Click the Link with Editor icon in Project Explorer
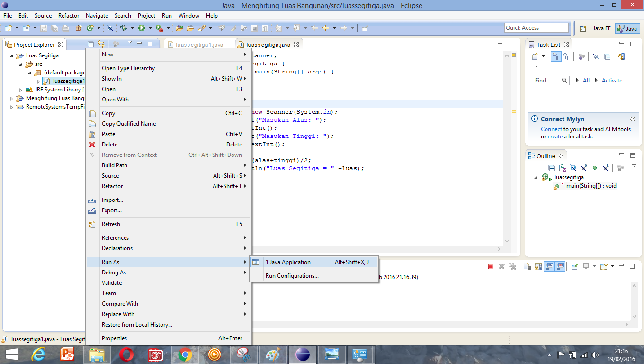The width and height of the screenshot is (644, 364). 101,44
